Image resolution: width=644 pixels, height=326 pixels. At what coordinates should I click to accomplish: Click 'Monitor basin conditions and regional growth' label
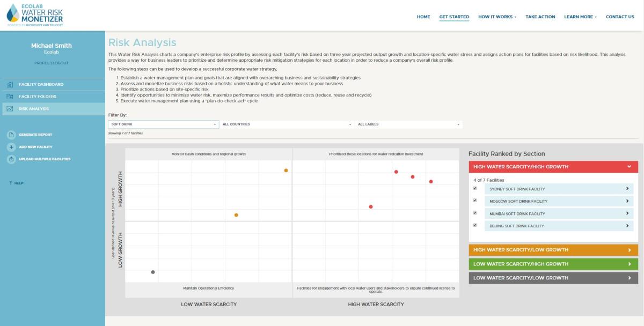tap(209, 154)
